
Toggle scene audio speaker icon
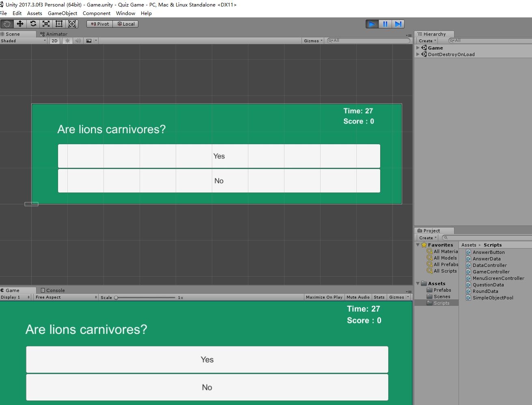(x=78, y=41)
